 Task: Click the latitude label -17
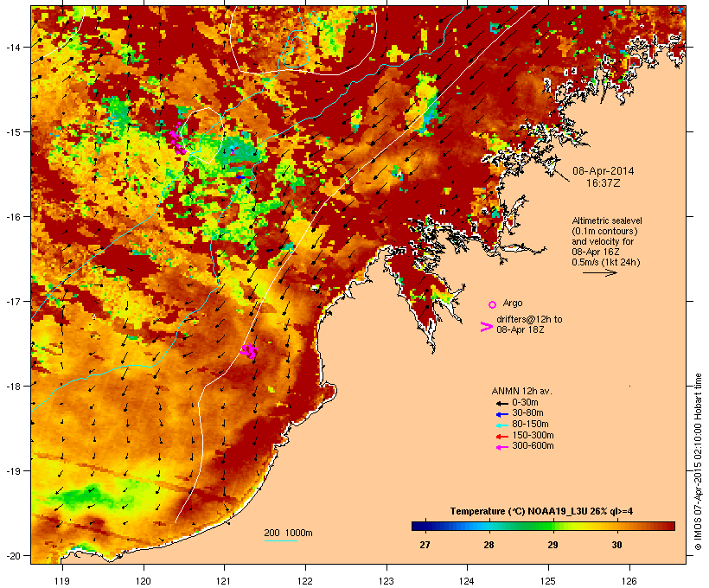13,301
